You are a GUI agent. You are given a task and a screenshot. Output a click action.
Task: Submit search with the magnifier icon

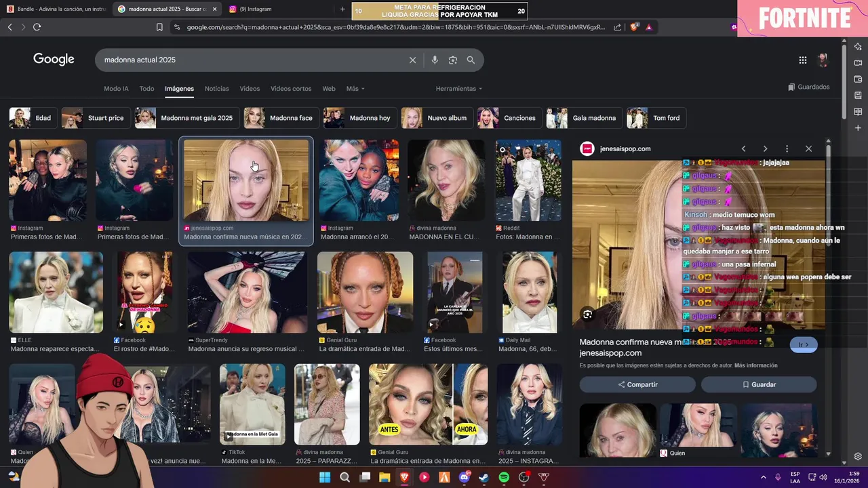click(471, 60)
